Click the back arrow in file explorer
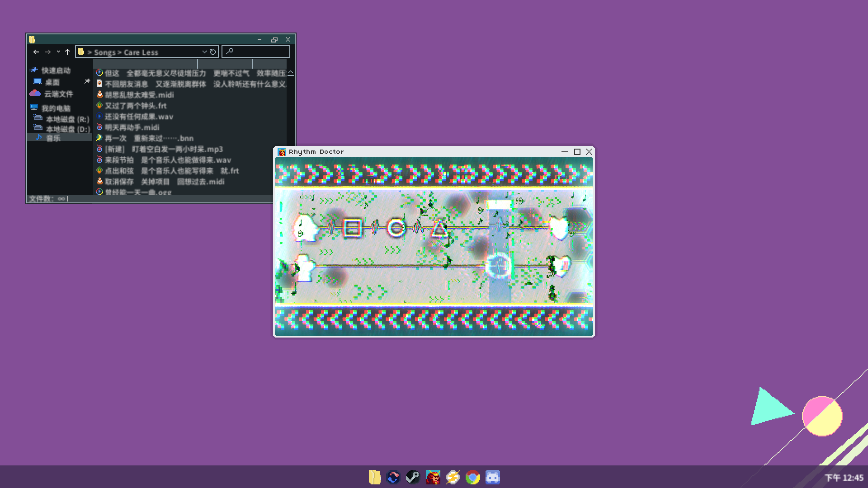The width and height of the screenshot is (868, 488). (36, 52)
